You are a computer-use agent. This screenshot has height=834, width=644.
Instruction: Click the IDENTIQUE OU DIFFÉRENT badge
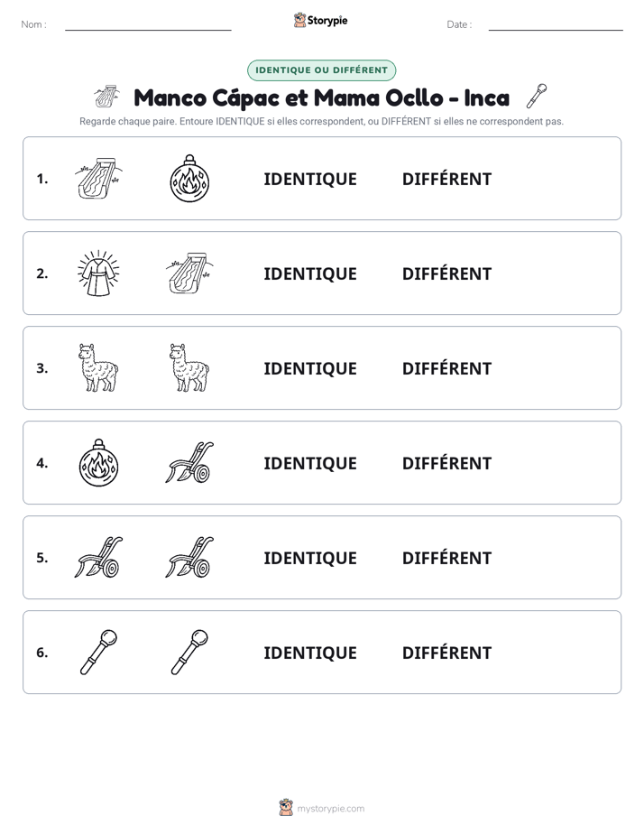point(321,70)
